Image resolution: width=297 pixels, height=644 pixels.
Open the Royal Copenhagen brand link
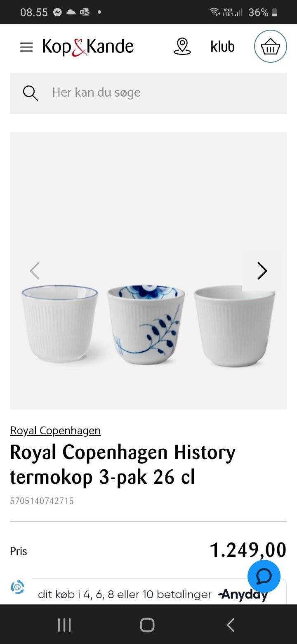[x=55, y=431]
